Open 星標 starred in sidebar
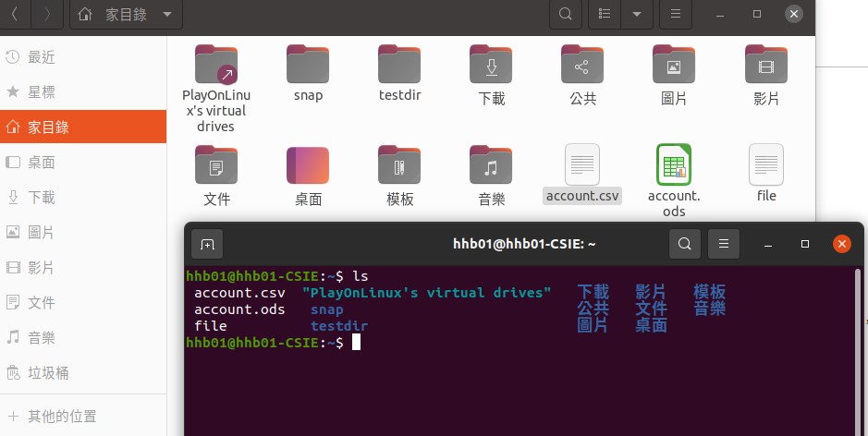Screen dimensions: 868x436 click(83, 91)
